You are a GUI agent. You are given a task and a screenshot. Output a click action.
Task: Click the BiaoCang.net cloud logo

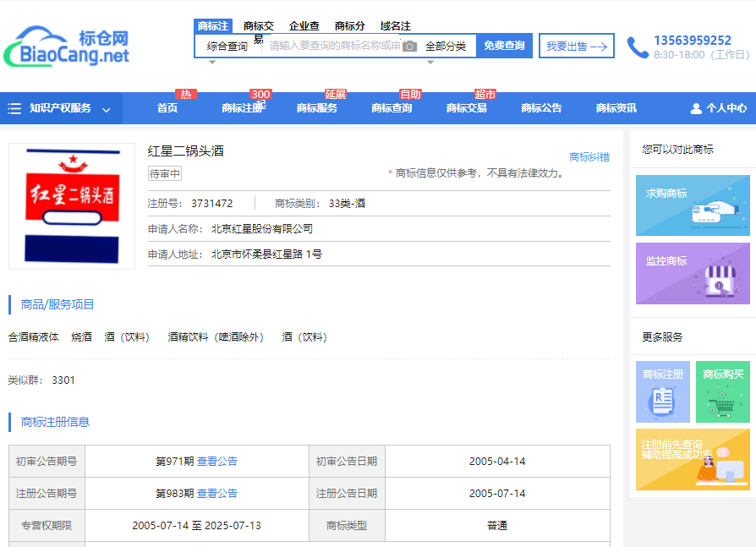tap(67, 46)
